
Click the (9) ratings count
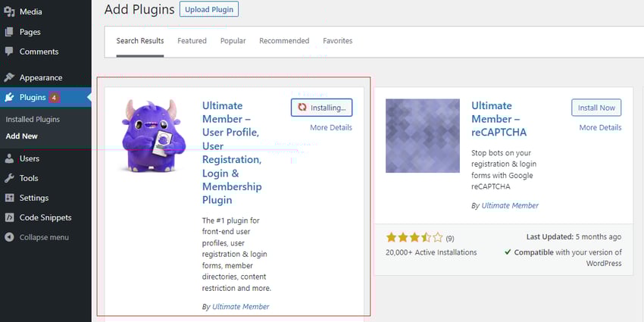tap(450, 238)
